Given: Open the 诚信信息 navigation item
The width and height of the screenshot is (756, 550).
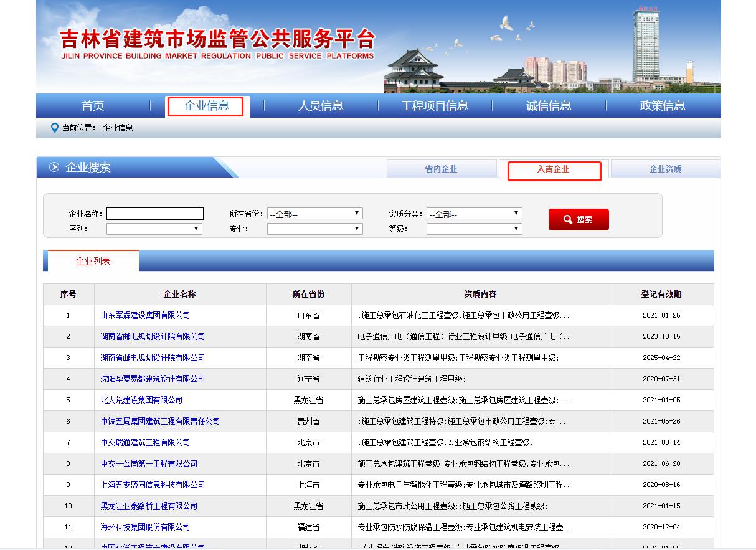Looking at the screenshot, I should pyautogui.click(x=549, y=106).
